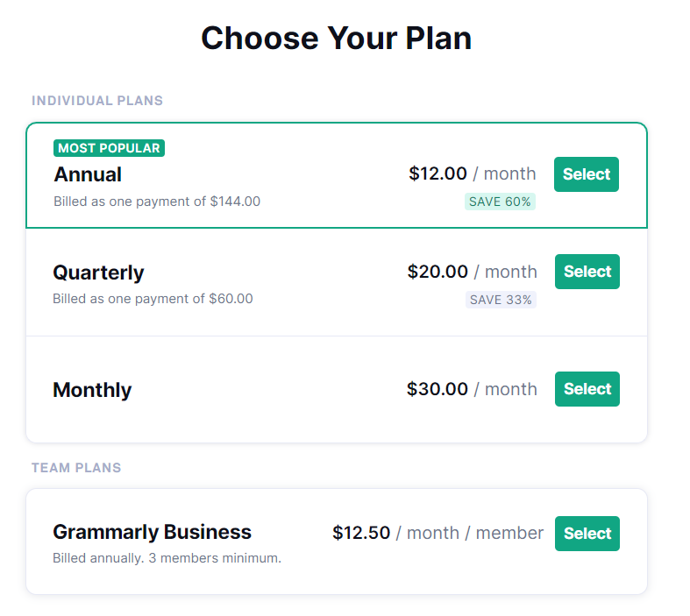Select the Annual plan button

coord(586,174)
